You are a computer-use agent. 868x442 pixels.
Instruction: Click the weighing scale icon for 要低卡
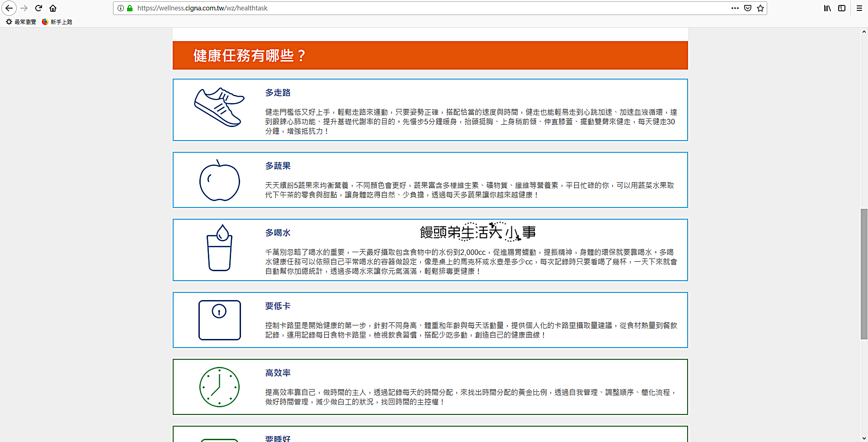coord(220,320)
